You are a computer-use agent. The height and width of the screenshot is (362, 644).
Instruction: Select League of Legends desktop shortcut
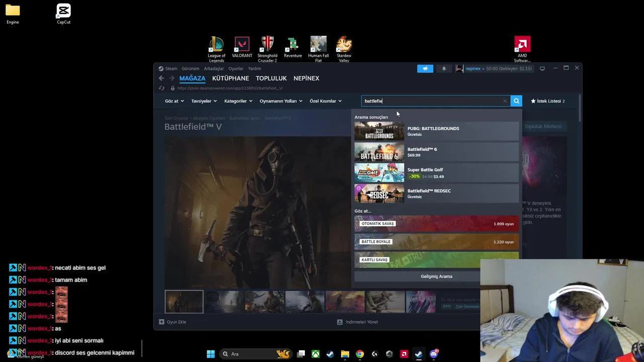click(x=216, y=49)
